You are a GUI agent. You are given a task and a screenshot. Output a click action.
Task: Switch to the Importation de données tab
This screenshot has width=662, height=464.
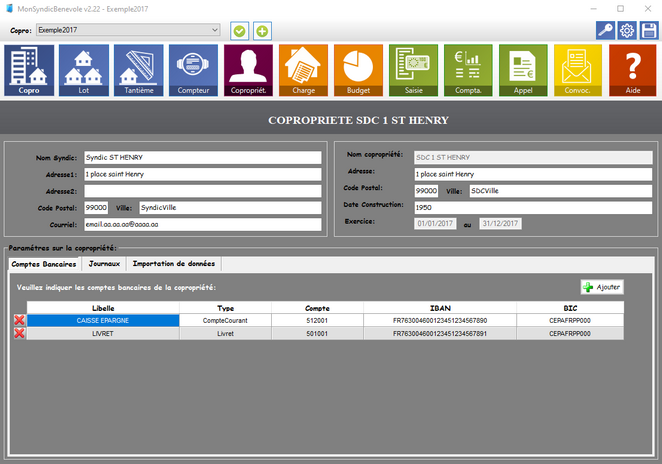[x=172, y=264]
